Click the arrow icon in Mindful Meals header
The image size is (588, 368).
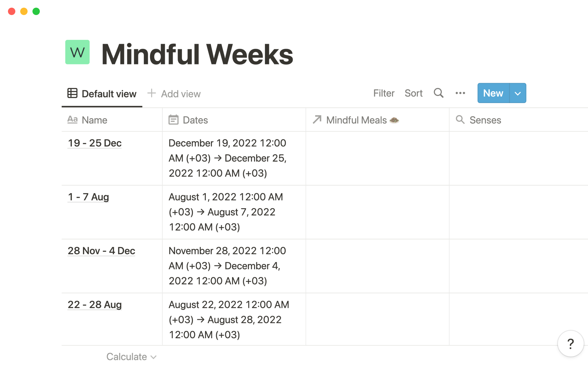(317, 120)
